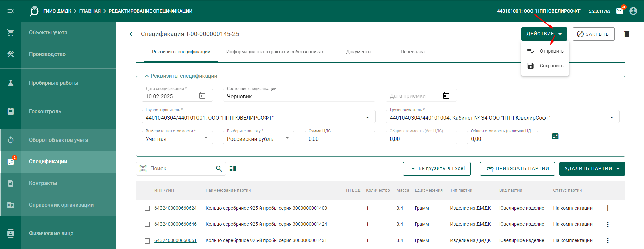Click the ГИИС ДМДК ring logo

click(x=34, y=11)
